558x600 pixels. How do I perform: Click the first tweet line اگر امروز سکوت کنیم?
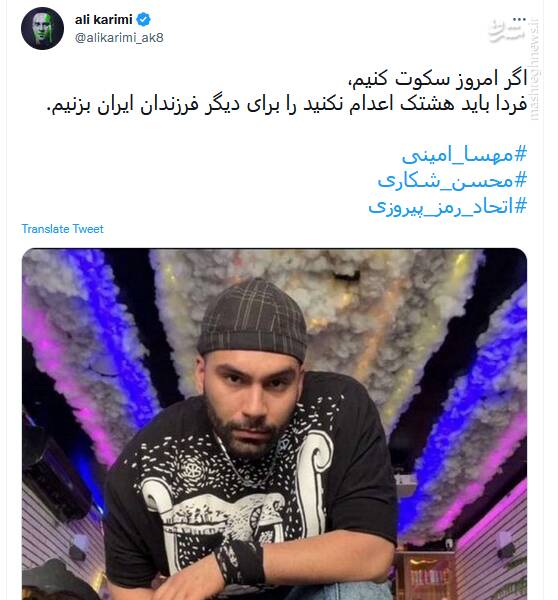point(437,78)
